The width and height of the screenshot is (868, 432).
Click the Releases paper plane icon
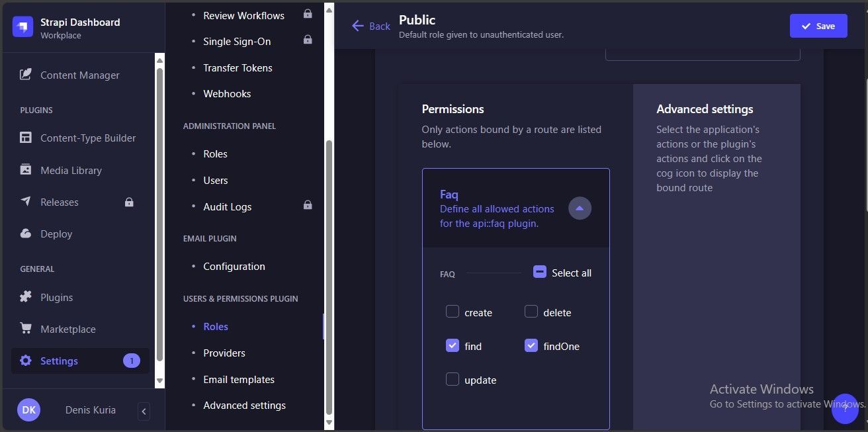[x=26, y=202]
